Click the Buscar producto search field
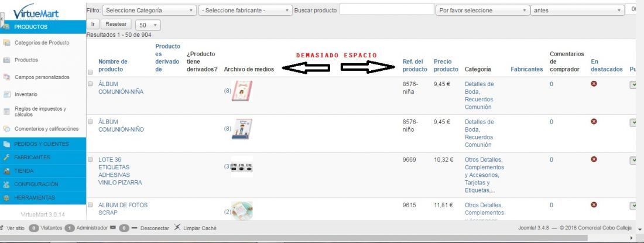The width and height of the screenshot is (644, 243). [x=386, y=9]
